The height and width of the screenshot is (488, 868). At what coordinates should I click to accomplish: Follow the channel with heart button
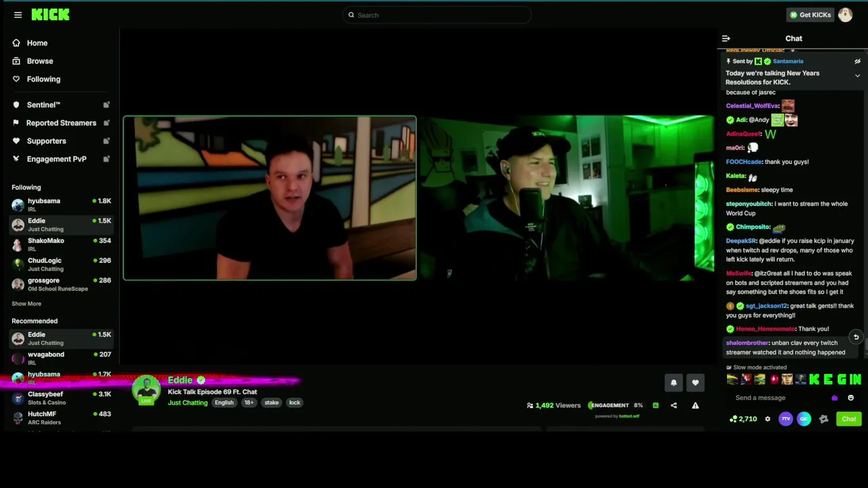tap(695, 383)
